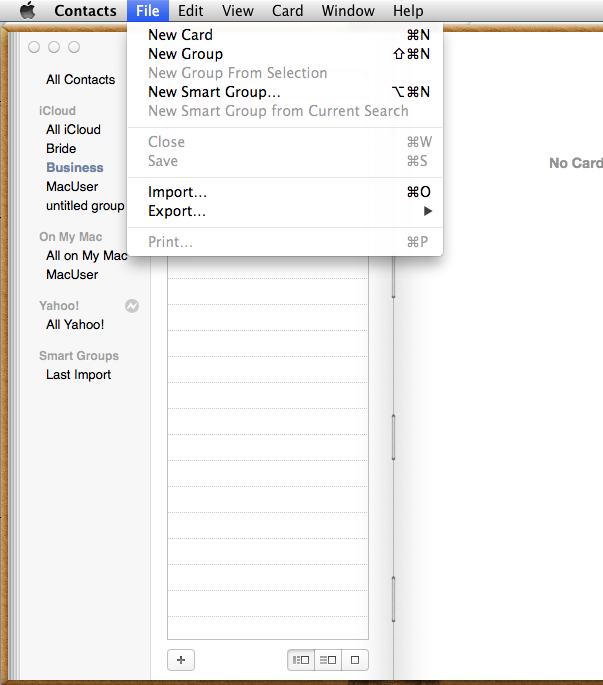This screenshot has height=685, width=603.
Task: Click the Yahoo! sync status icon
Action: [x=132, y=306]
